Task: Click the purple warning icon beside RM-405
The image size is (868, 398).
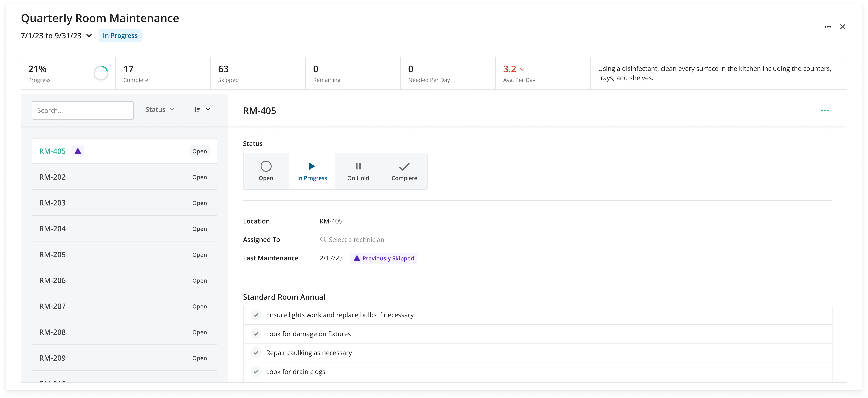Action: 78,151
